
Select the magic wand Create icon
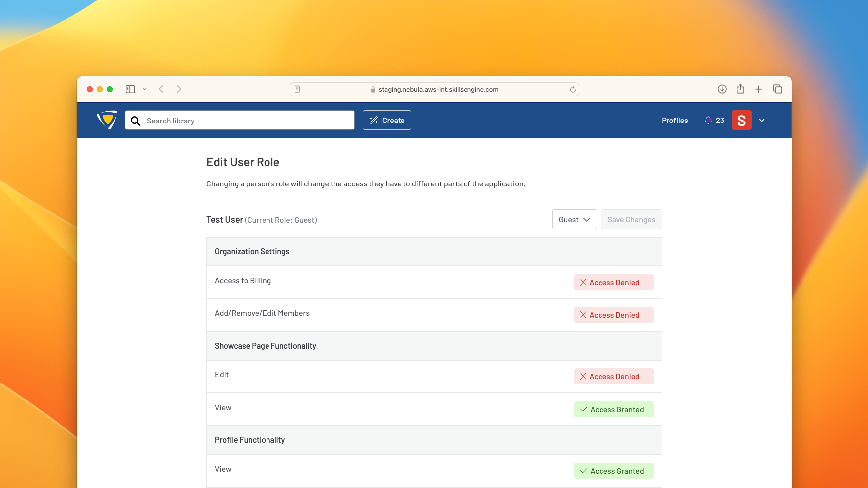[373, 120]
